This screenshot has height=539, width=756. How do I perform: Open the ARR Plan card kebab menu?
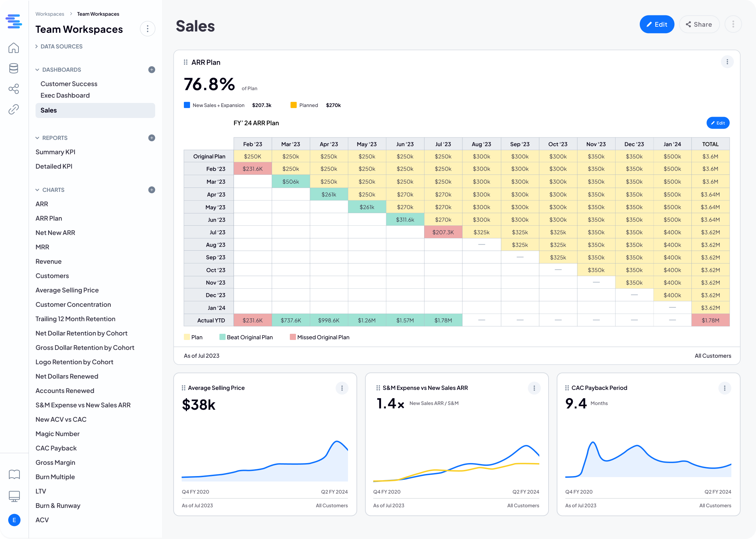(x=727, y=62)
